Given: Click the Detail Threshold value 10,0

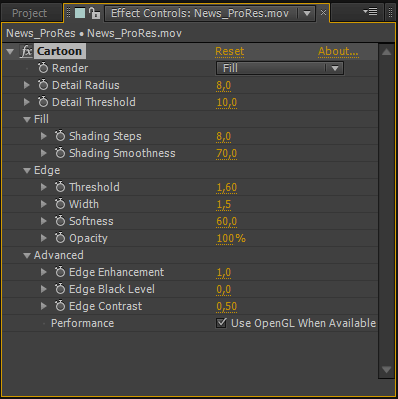Looking at the screenshot, I should [227, 102].
